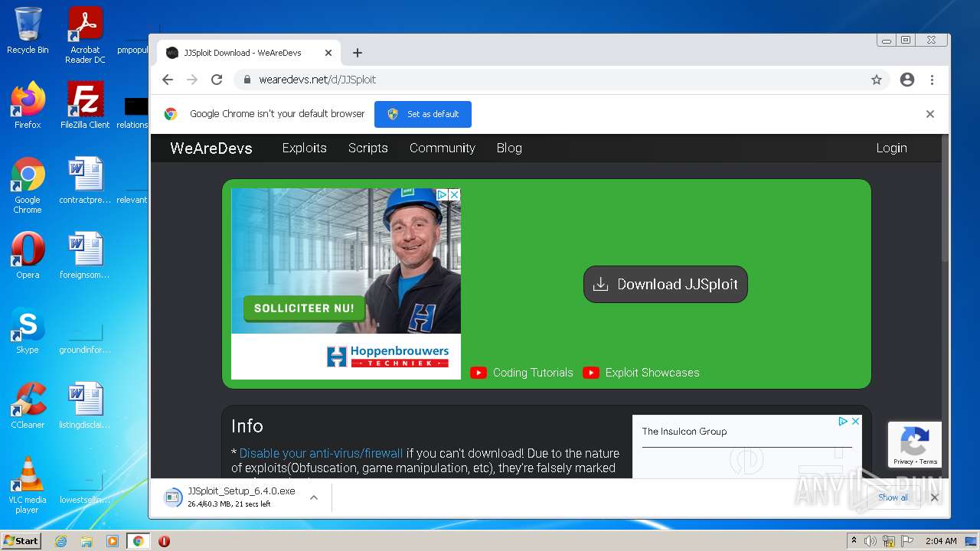Viewport: 980px width, 551px height.
Task: Open the Chrome profile avatar menu
Action: 907,80
